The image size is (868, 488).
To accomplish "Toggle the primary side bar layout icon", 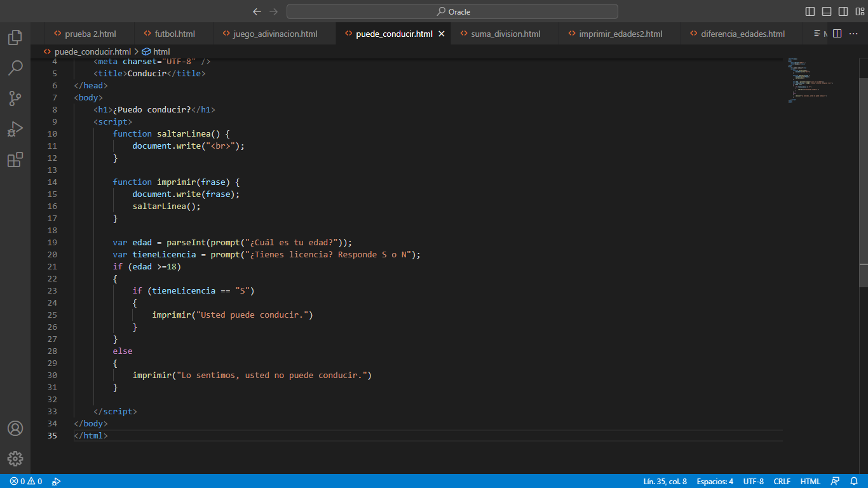I will 810,11.
